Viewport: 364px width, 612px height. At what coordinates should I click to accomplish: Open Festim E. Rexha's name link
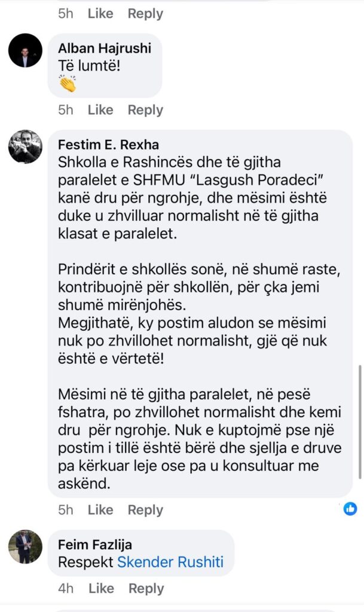pos(109,145)
